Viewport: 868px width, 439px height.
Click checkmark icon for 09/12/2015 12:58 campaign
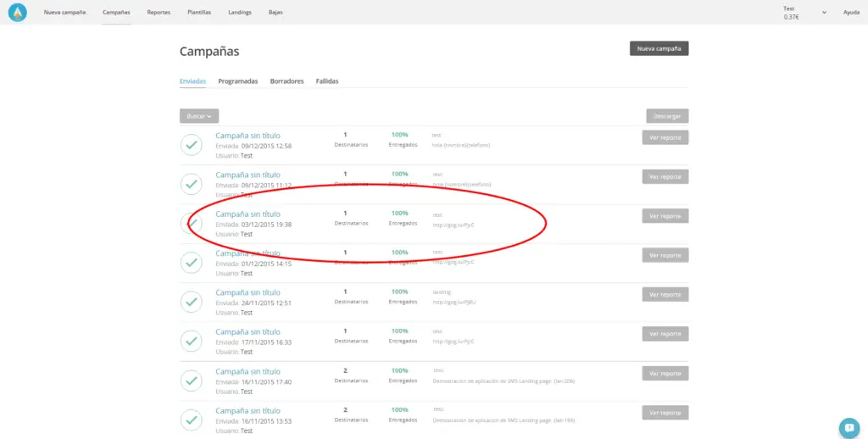tap(192, 145)
